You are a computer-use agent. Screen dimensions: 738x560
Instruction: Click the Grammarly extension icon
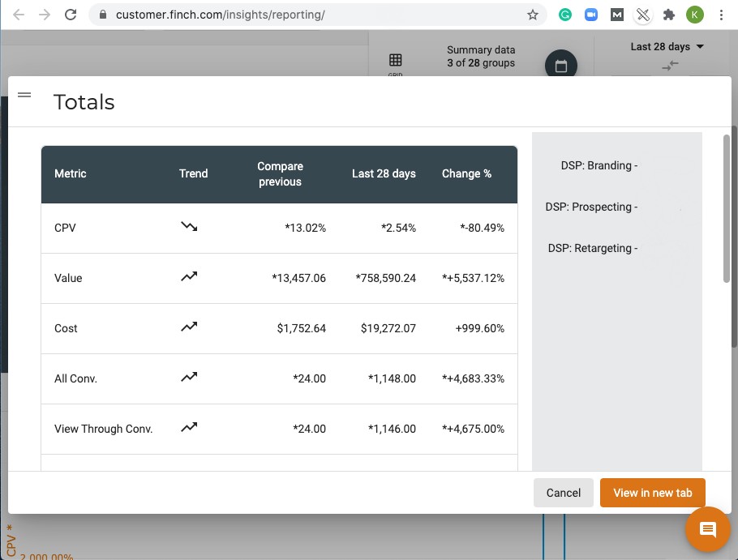tap(565, 15)
